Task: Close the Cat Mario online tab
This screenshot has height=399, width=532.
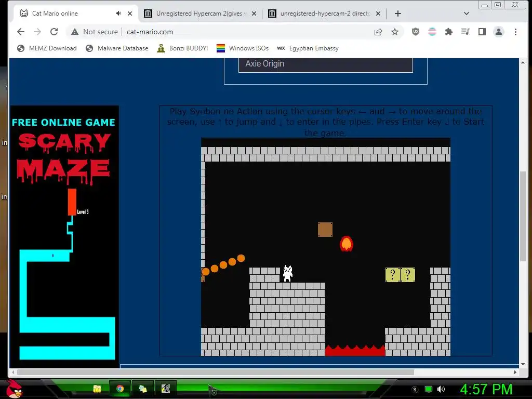Action: point(129,14)
